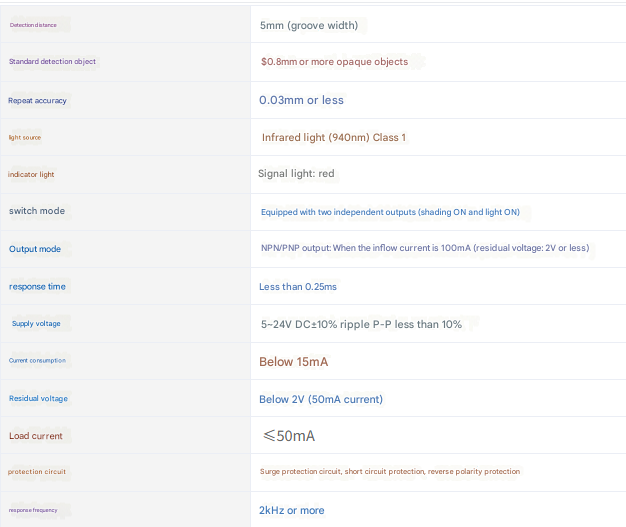Click the "Infrared light (940nm) Class 1" value
The image size is (626, 527).
coord(333,137)
